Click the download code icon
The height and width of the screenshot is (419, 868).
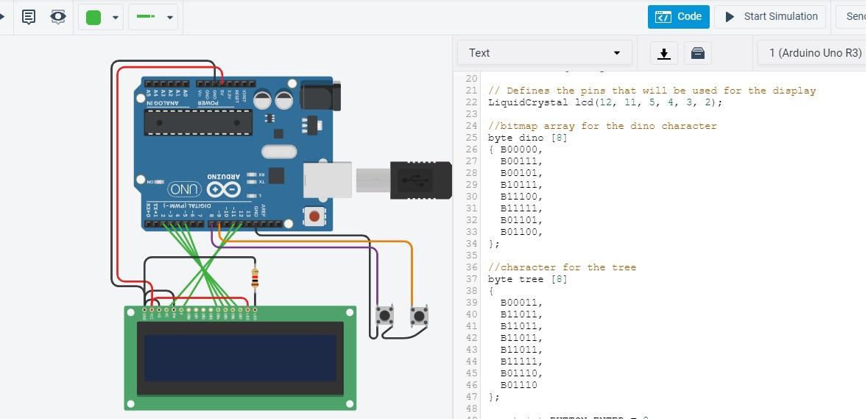[x=664, y=53]
